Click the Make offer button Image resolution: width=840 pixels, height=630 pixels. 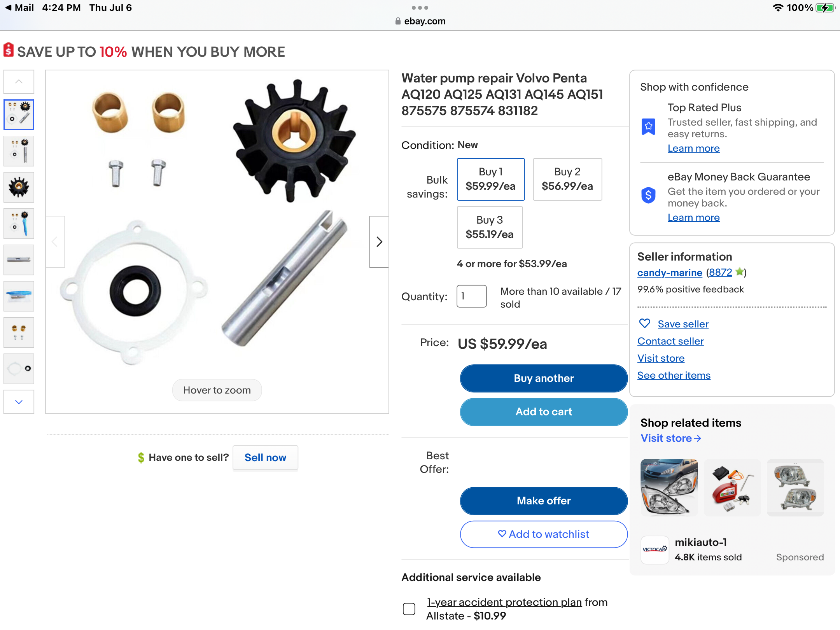[544, 501]
